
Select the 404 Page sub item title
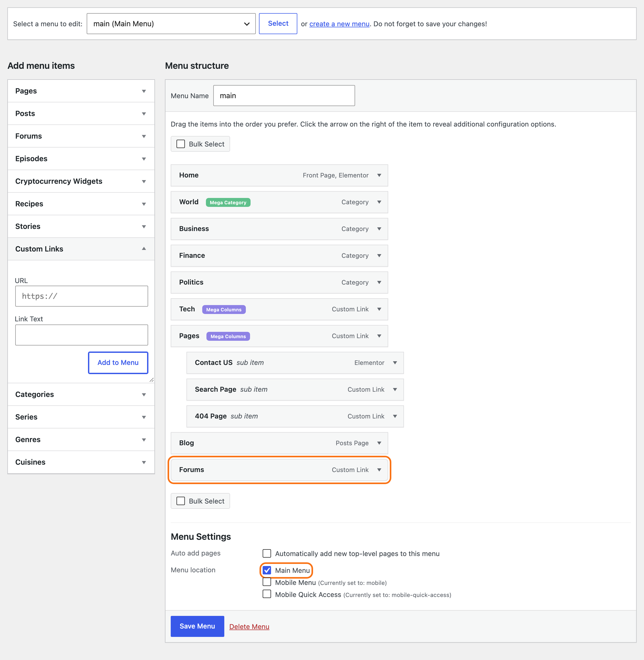[x=211, y=416]
